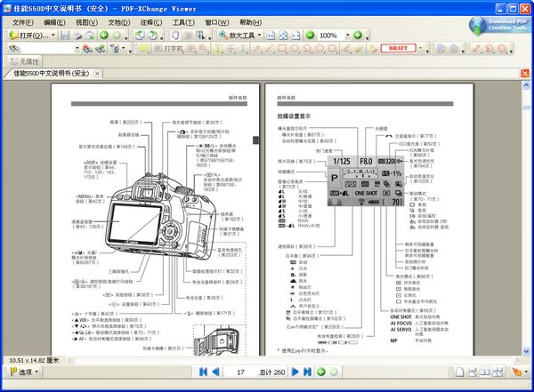The width and height of the screenshot is (534, 392).
Task: Click the Print icon in toolbar
Action: pyautogui.click(x=77, y=36)
